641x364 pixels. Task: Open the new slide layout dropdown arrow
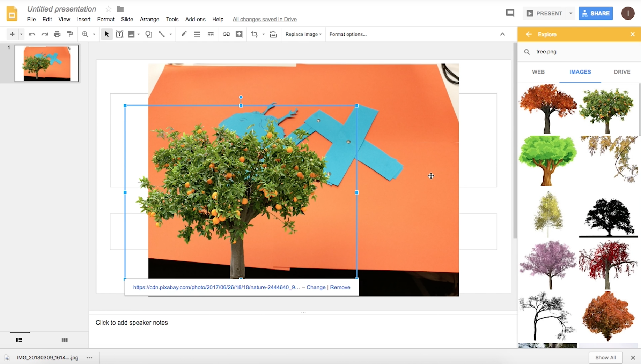point(21,34)
